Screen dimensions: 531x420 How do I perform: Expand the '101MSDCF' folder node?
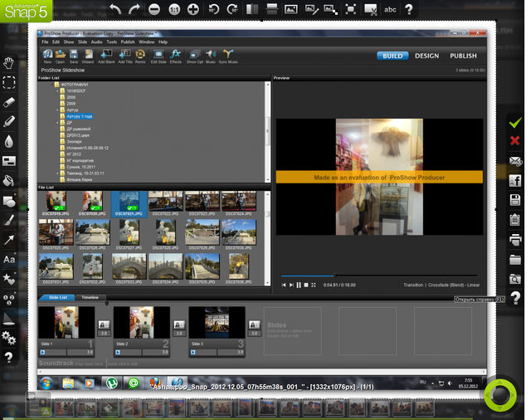pyautogui.click(x=57, y=90)
